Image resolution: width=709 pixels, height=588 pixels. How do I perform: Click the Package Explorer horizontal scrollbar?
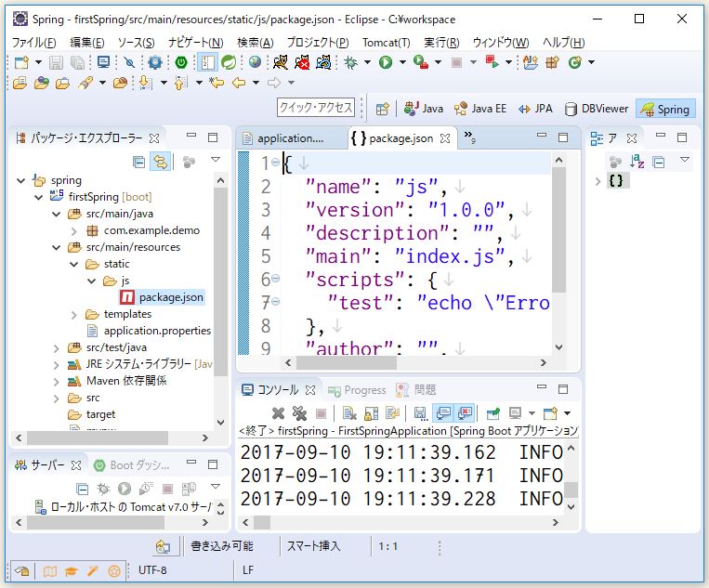98,438
